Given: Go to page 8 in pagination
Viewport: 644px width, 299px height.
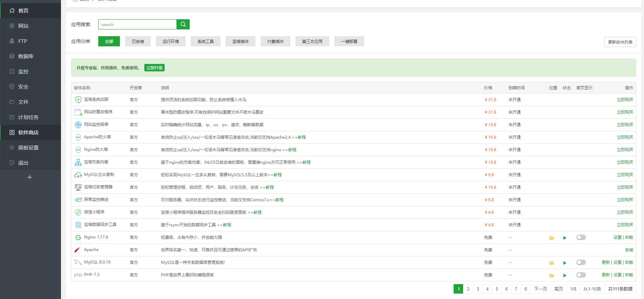Looking at the screenshot, I should 525,289.
